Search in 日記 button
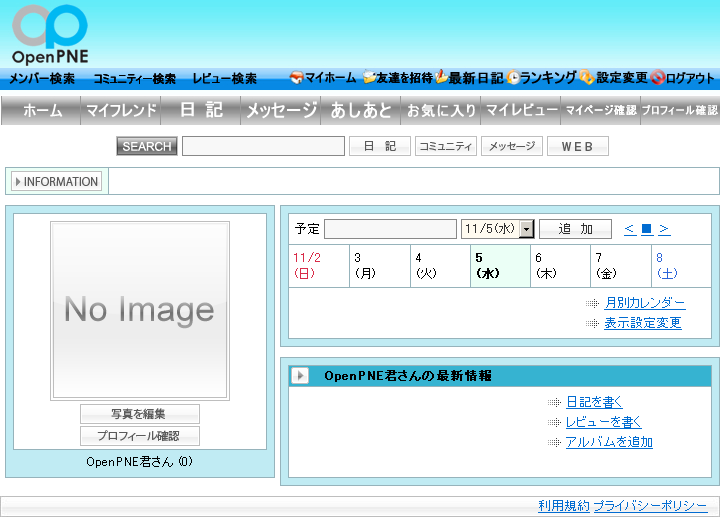 point(380,146)
